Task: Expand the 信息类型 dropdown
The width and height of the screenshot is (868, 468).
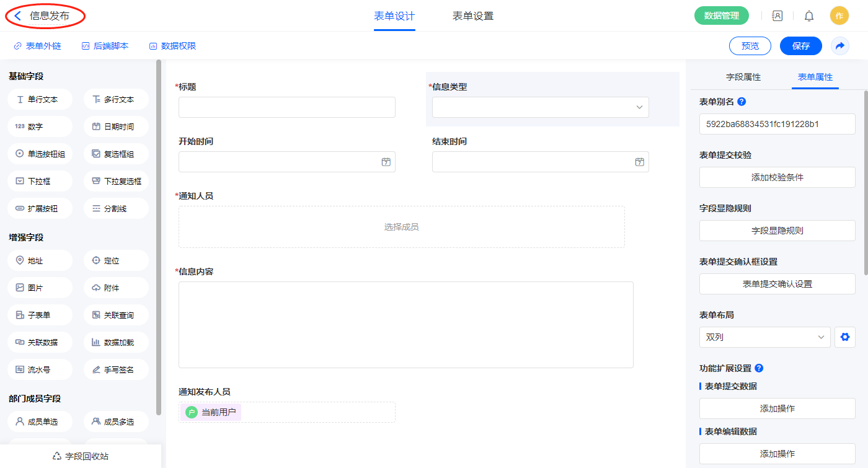Action: pos(540,107)
